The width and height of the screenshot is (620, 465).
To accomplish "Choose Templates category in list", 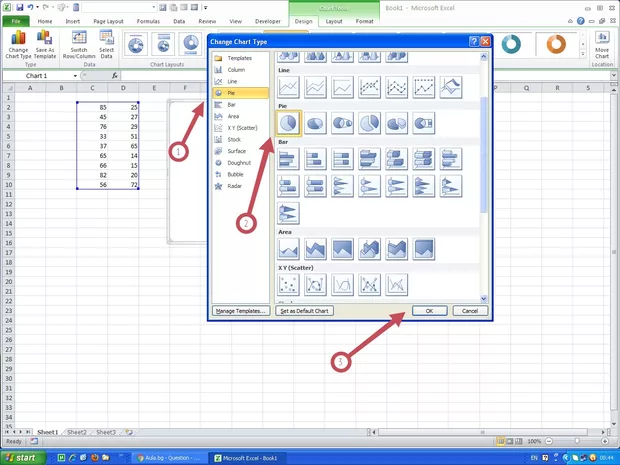I will (240, 58).
